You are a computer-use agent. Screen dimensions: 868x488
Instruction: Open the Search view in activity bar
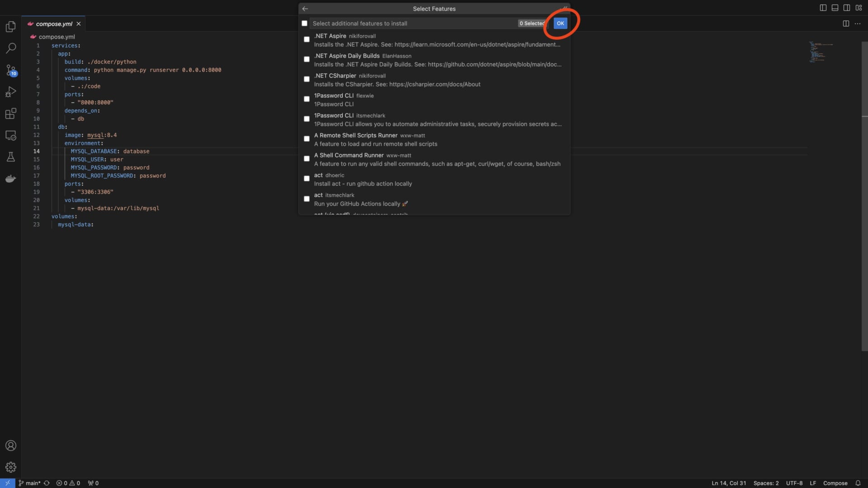tap(11, 48)
